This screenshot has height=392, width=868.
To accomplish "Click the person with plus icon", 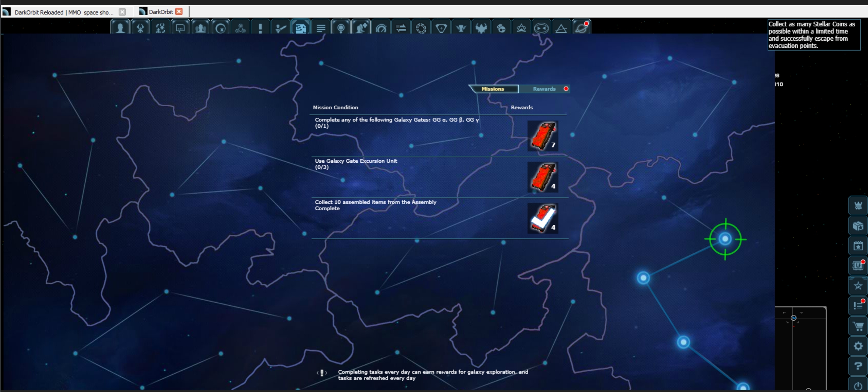I will pyautogui.click(x=361, y=27).
